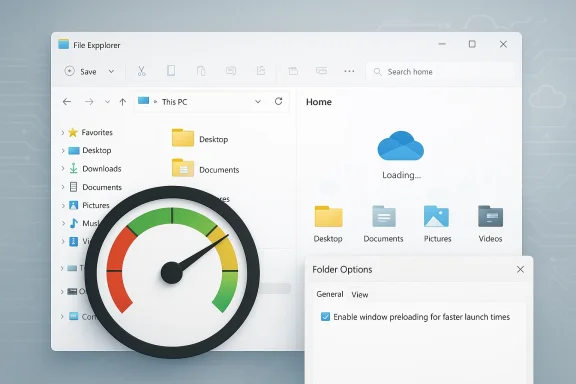576x384 pixels.
Task: Click the Share icon in toolbar
Action: pos(261,71)
